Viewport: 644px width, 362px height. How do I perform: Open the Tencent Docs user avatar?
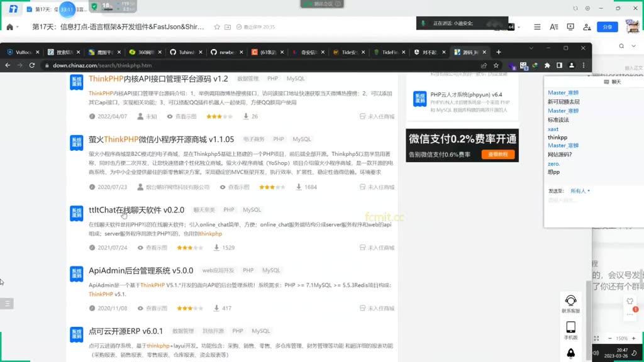(633, 26)
